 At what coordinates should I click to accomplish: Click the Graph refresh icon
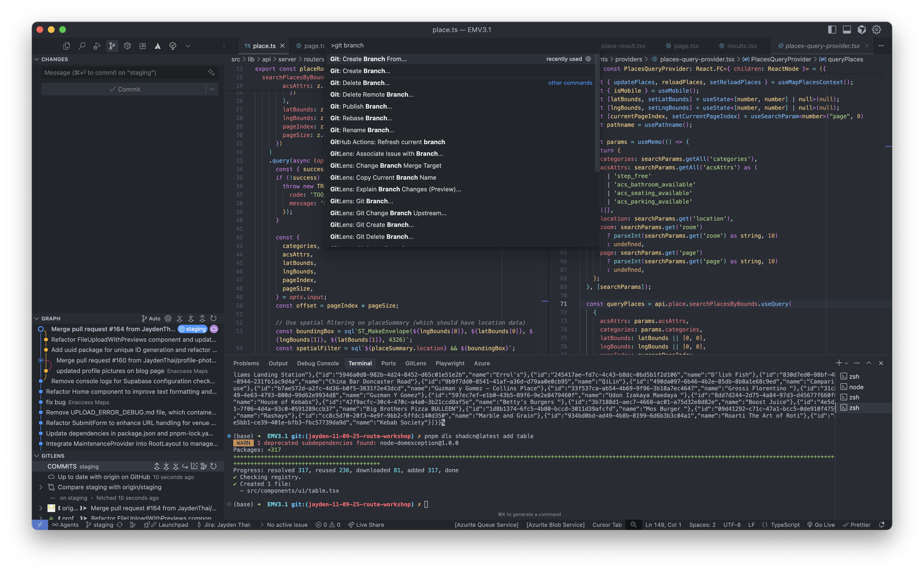point(213,318)
